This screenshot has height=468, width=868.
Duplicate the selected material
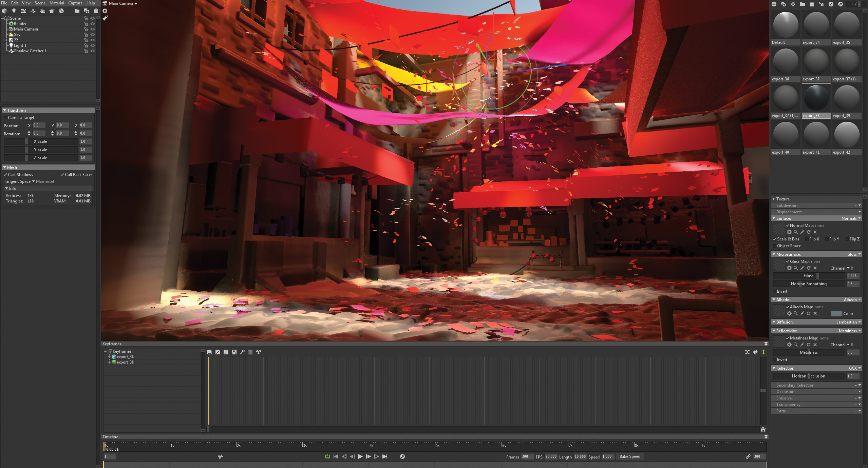point(784,4)
